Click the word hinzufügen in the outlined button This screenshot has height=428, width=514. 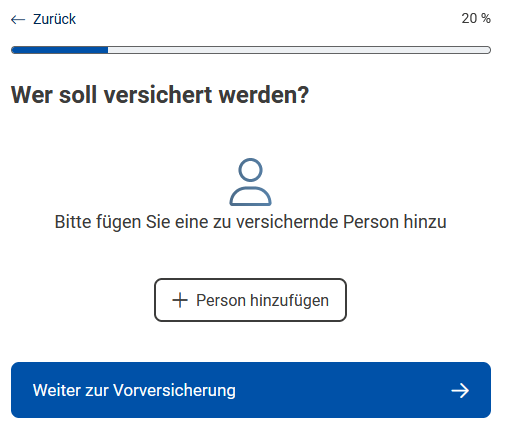click(290, 300)
